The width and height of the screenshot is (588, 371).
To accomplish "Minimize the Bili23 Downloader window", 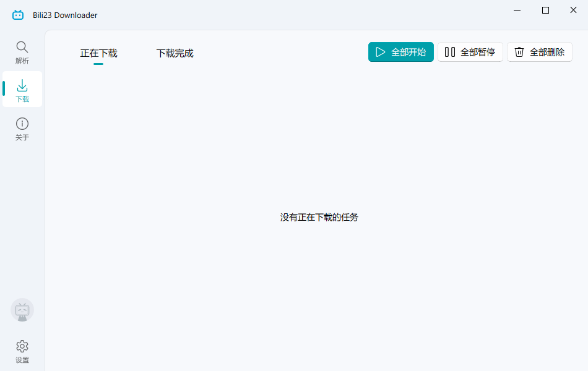I will pyautogui.click(x=517, y=10).
